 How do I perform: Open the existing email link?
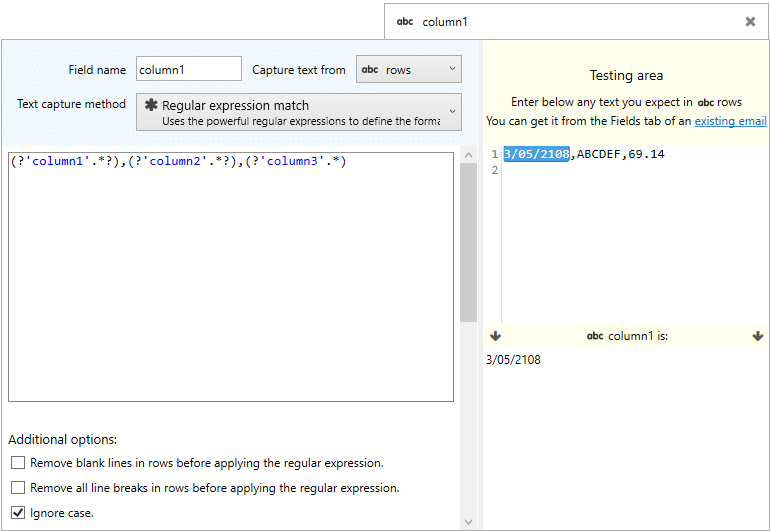click(730, 121)
